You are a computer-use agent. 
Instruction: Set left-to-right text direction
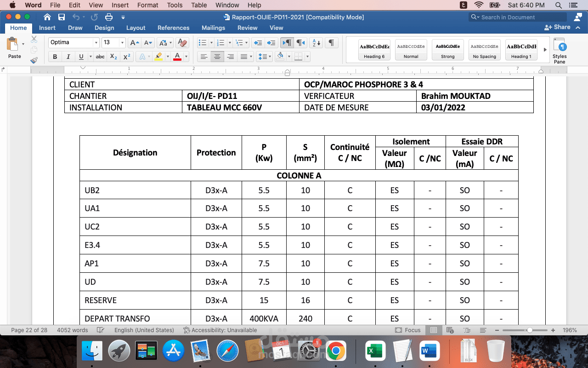[287, 43]
